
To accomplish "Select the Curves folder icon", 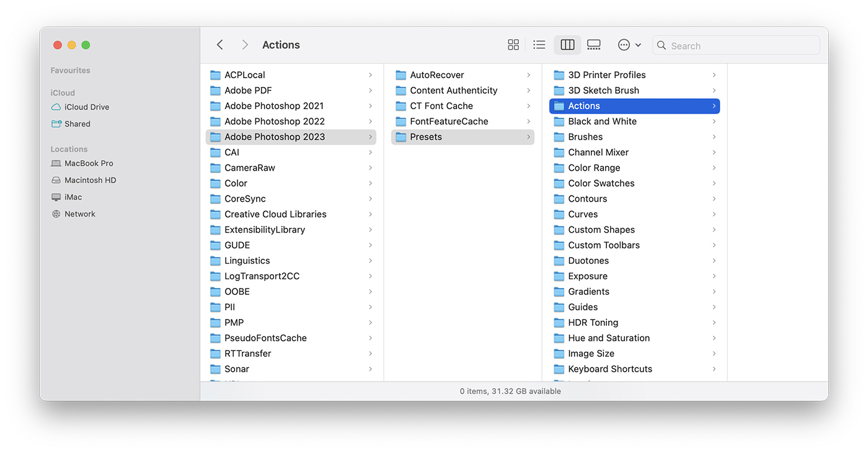I will (559, 215).
